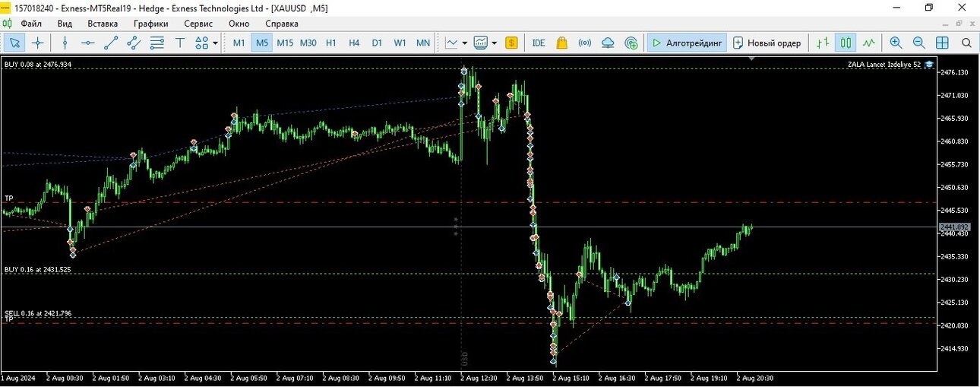Open the indicators list icon
The image size is (980, 387).
481,43
